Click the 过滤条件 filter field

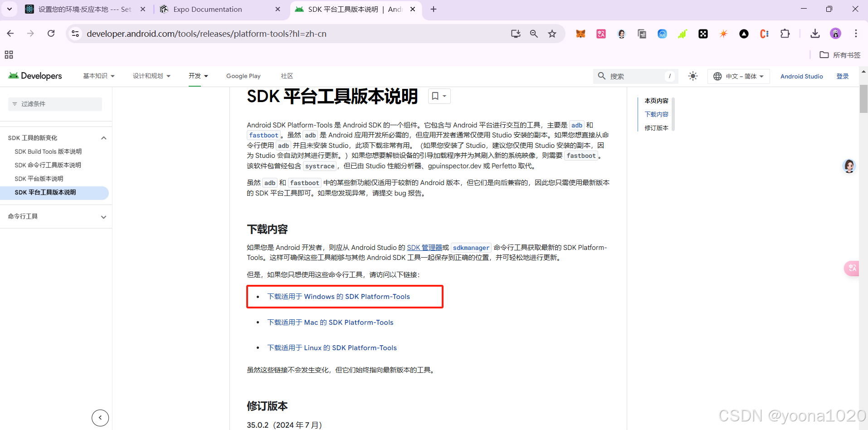coord(55,104)
